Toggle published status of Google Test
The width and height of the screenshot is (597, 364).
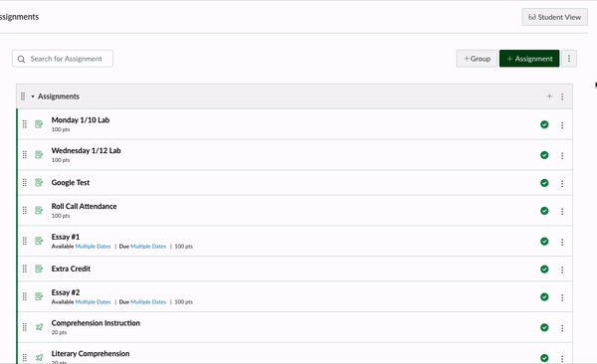tap(544, 183)
